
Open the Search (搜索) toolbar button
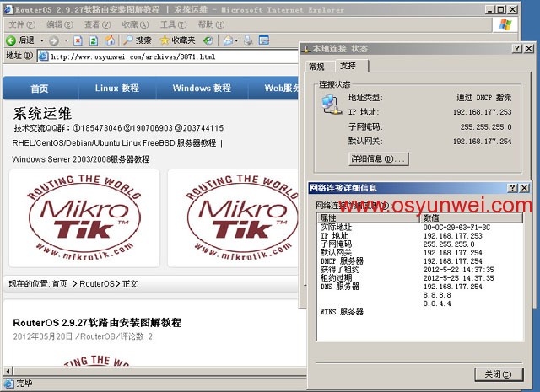point(138,40)
